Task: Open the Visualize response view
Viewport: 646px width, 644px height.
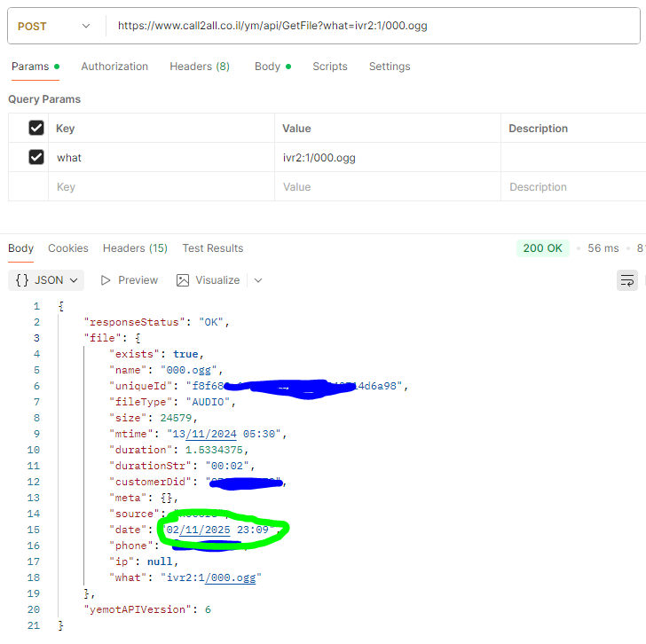Action: (x=209, y=280)
